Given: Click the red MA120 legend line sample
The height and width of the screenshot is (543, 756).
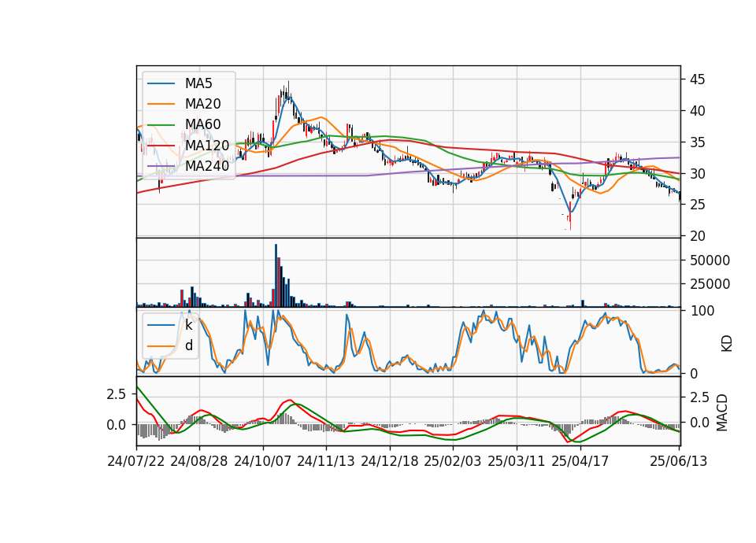Looking at the screenshot, I should point(161,146).
